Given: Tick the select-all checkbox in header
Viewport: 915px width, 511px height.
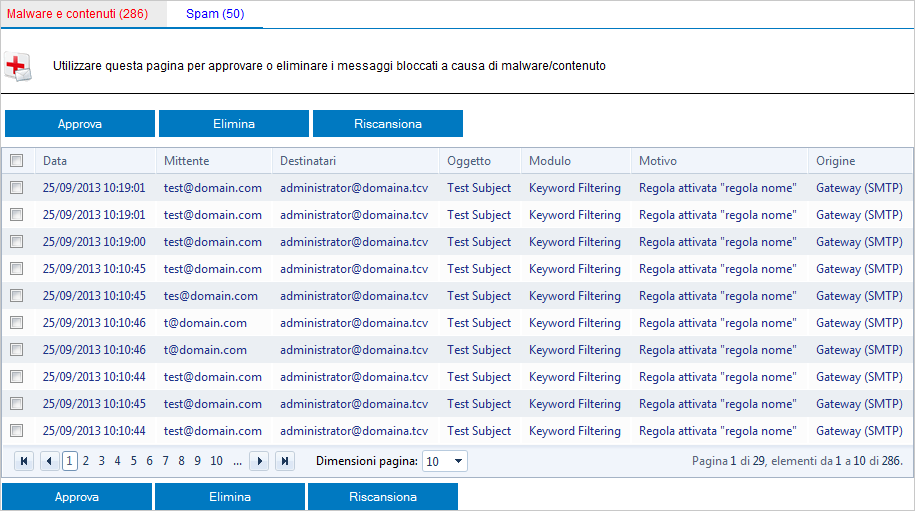Looking at the screenshot, I should coord(17,160).
